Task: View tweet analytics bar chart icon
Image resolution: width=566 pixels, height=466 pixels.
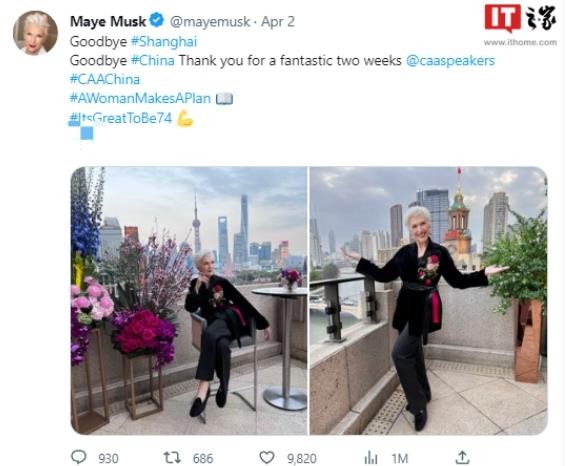Action: pyautogui.click(x=371, y=458)
